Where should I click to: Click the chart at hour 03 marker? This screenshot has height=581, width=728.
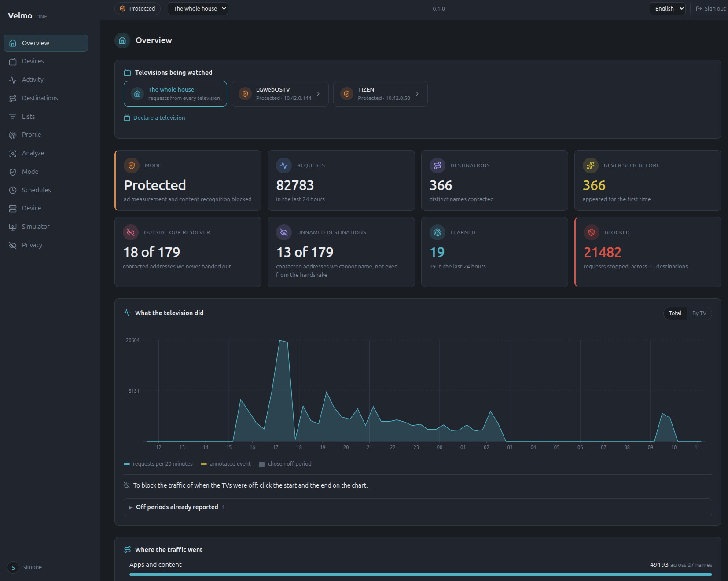[510, 447]
